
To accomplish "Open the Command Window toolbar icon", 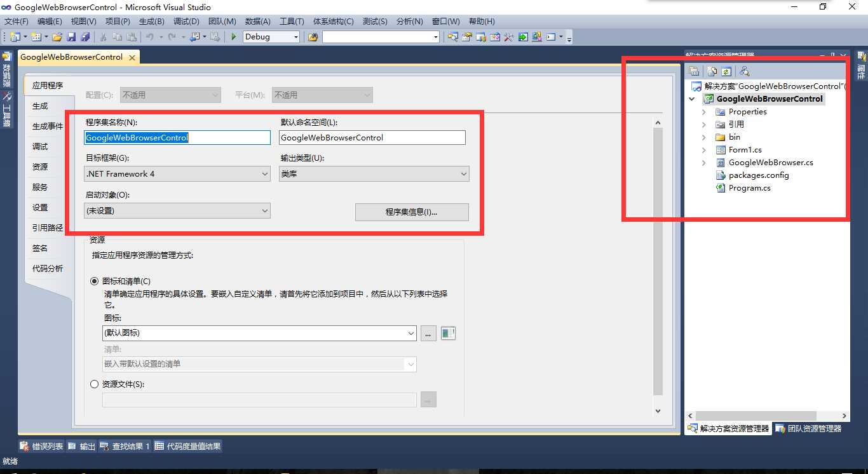I will tap(551, 37).
